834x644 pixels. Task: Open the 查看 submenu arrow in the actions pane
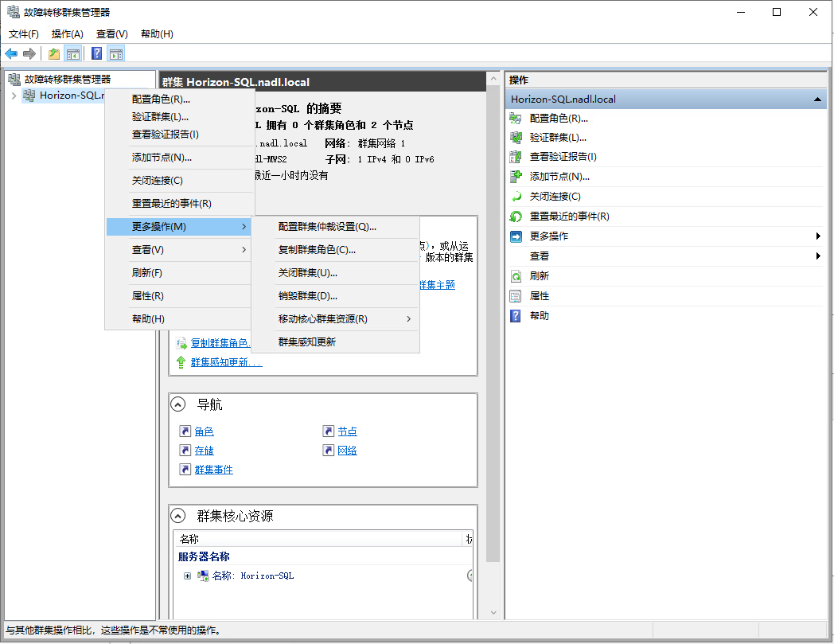(x=818, y=256)
